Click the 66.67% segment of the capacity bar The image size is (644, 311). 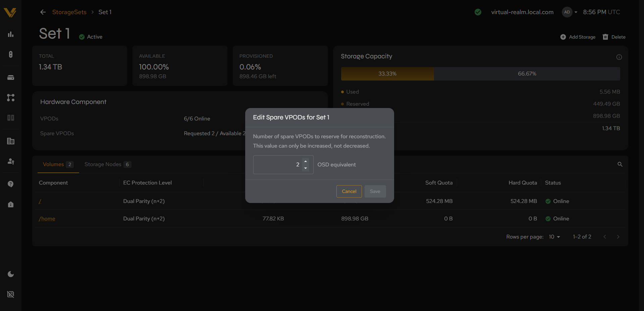click(x=527, y=74)
